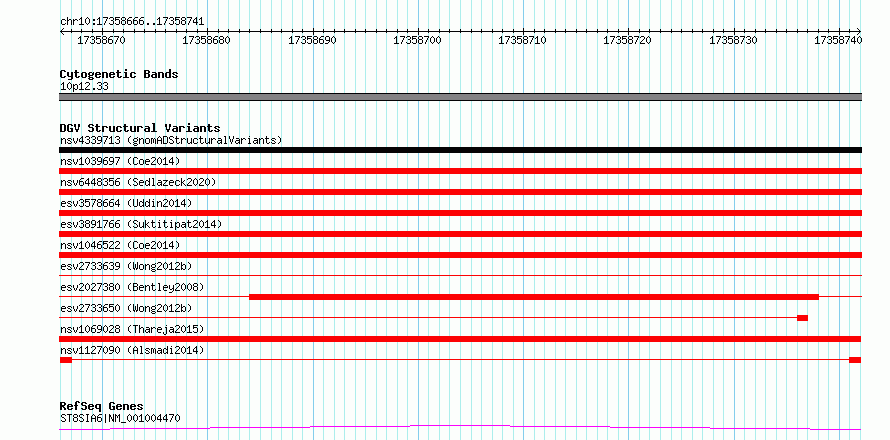
Task: Select esv3578664 (Uddin2014) label
Action: click(126, 203)
